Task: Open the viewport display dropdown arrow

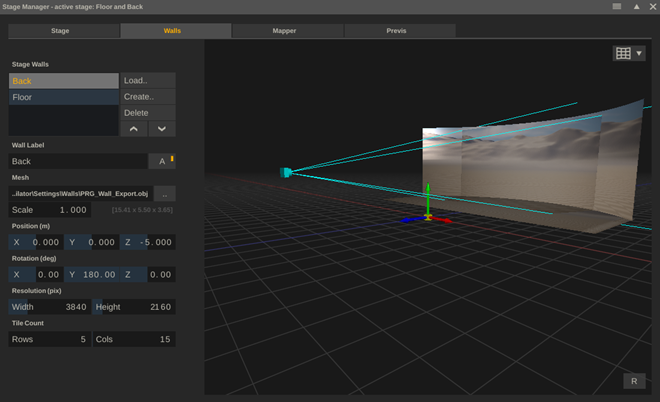Action: click(x=639, y=53)
